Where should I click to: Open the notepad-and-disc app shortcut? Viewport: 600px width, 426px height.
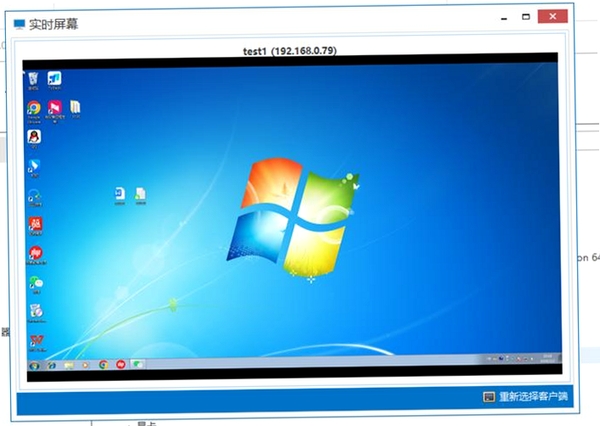pyautogui.click(x=36, y=313)
